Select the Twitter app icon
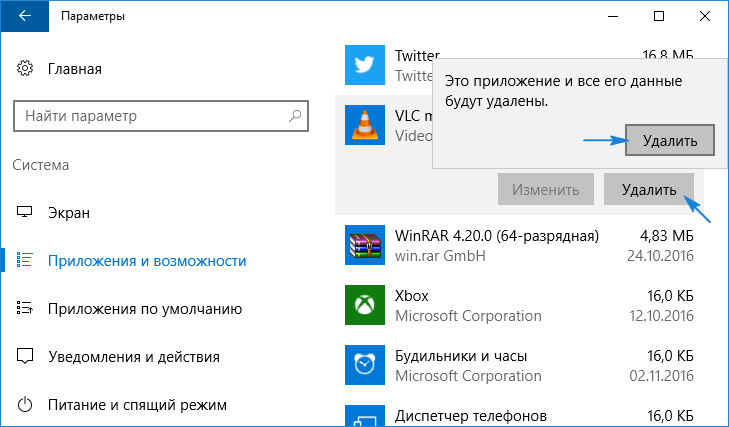This screenshot has height=427, width=729. click(x=365, y=65)
